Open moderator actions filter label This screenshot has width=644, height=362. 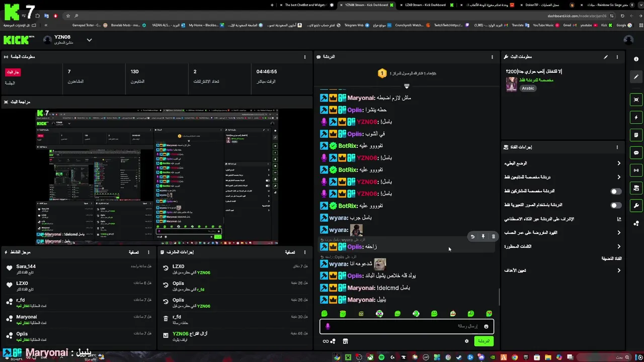[290, 252]
